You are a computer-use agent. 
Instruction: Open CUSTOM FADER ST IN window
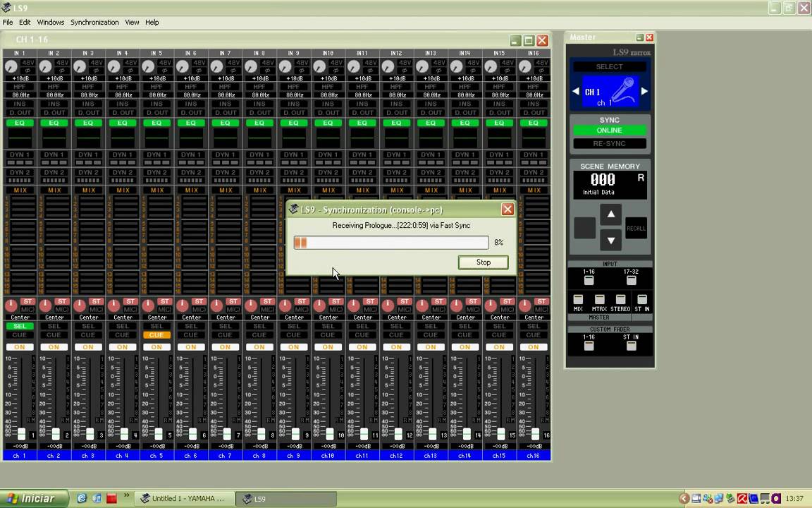[631, 345]
